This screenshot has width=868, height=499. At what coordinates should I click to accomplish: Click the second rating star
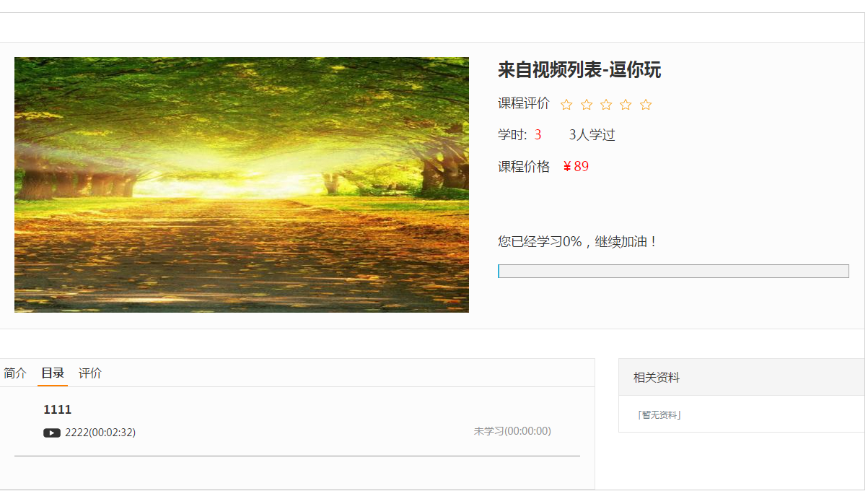[x=587, y=105]
